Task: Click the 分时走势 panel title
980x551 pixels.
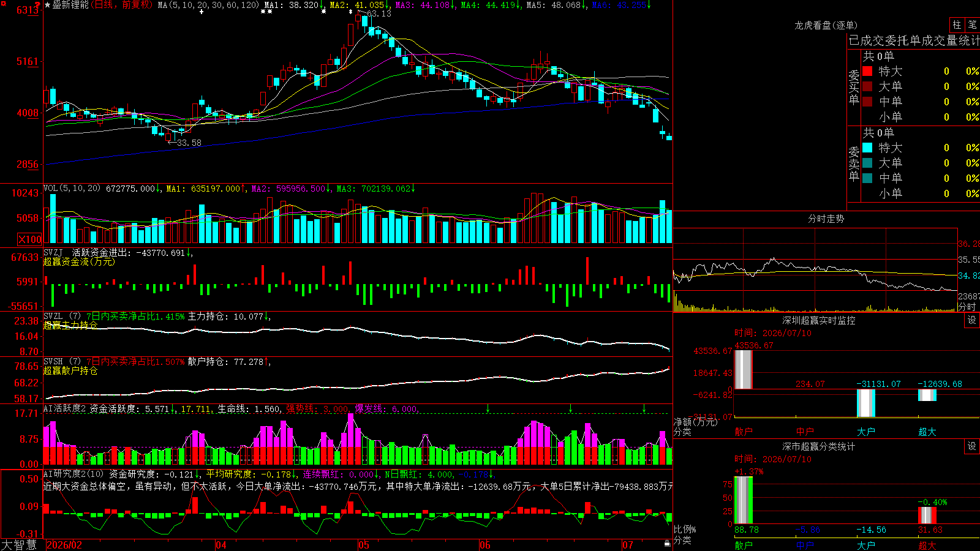Action: coord(826,219)
